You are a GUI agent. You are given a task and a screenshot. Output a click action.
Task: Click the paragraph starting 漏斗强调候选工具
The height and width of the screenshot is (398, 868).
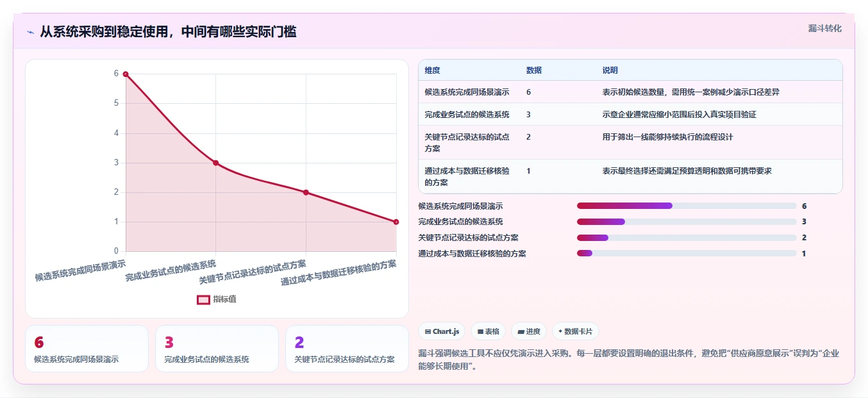click(630, 360)
